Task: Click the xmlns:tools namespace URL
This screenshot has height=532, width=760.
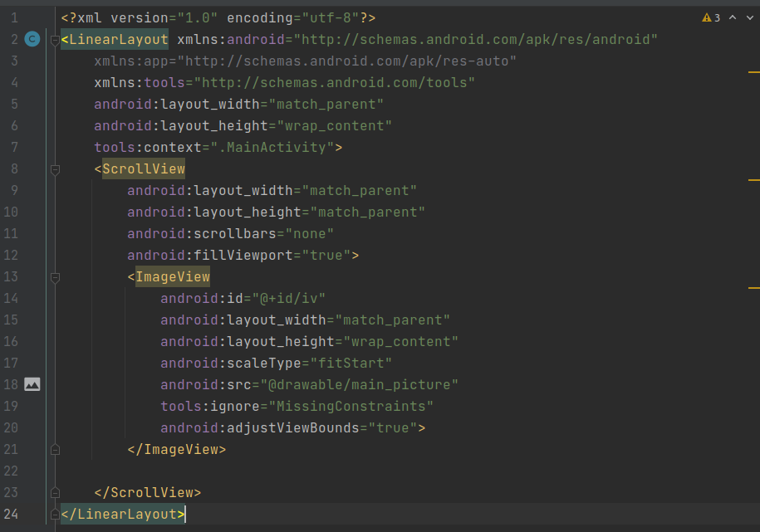Action: coord(334,82)
